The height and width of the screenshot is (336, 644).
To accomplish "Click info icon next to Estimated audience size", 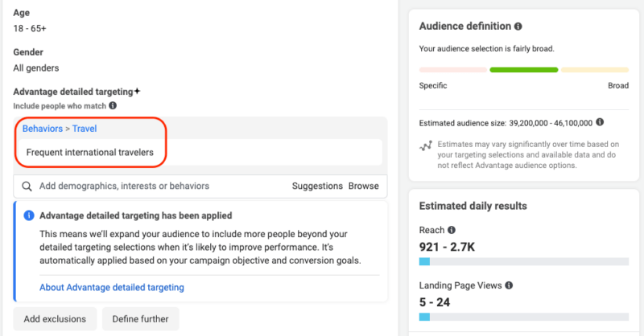I will coord(601,123).
